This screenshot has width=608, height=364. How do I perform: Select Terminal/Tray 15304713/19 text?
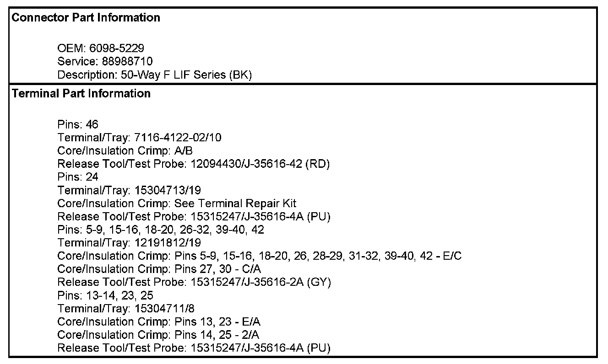pos(129,190)
